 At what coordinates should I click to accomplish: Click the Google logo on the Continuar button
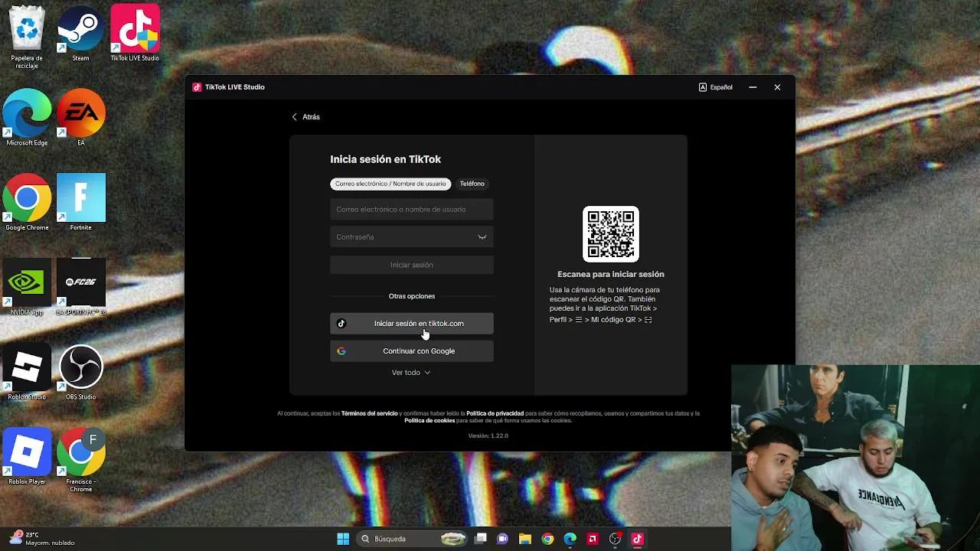tap(341, 351)
